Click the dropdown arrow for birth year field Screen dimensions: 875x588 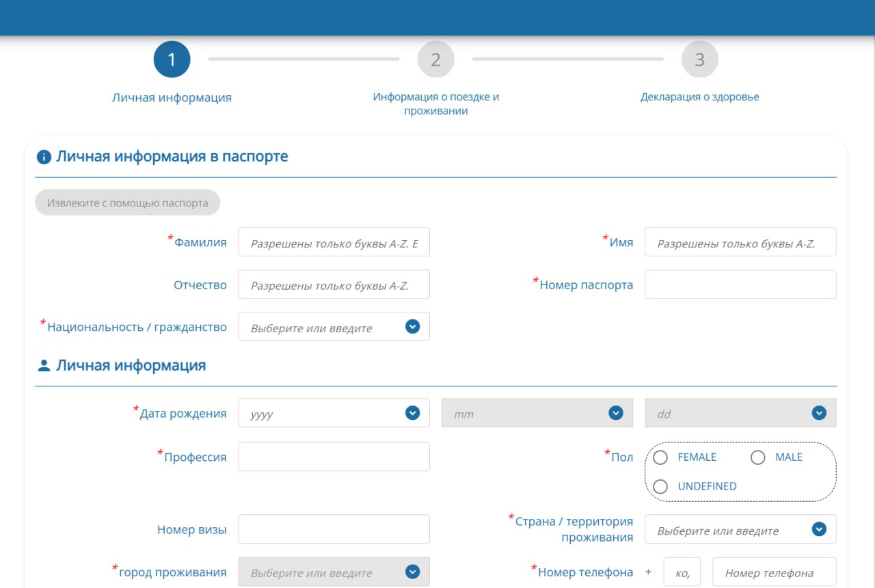412,412
